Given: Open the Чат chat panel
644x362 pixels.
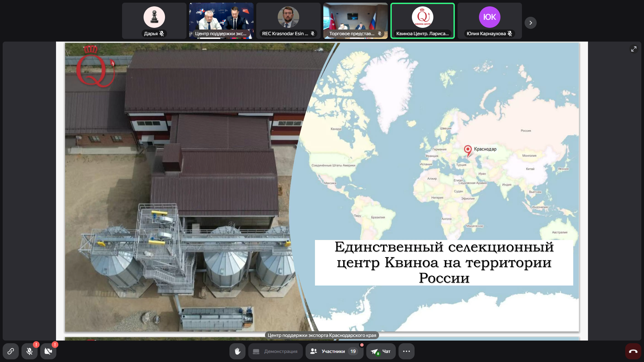Looking at the screenshot, I should point(381,351).
